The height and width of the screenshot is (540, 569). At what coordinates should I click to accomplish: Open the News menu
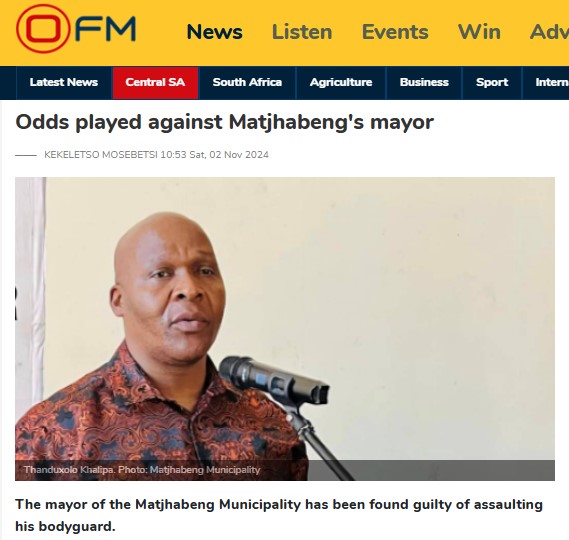tap(214, 32)
